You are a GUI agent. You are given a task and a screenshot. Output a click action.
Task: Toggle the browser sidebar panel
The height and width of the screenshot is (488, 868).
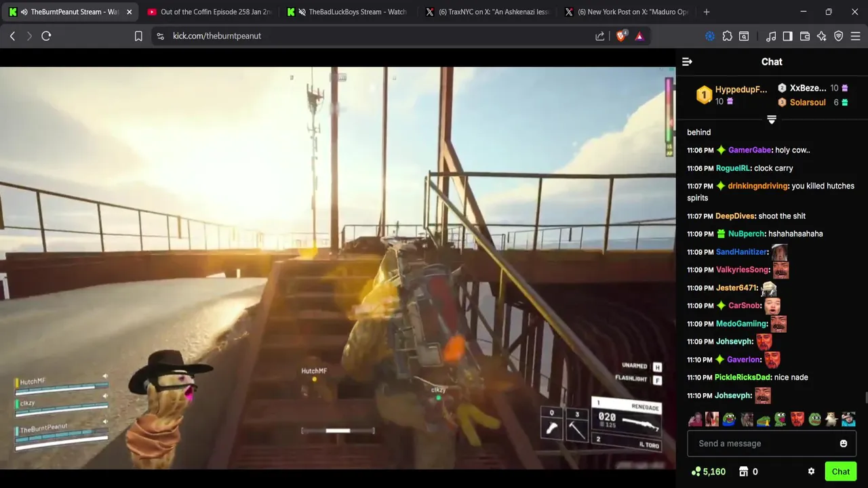[x=787, y=36]
